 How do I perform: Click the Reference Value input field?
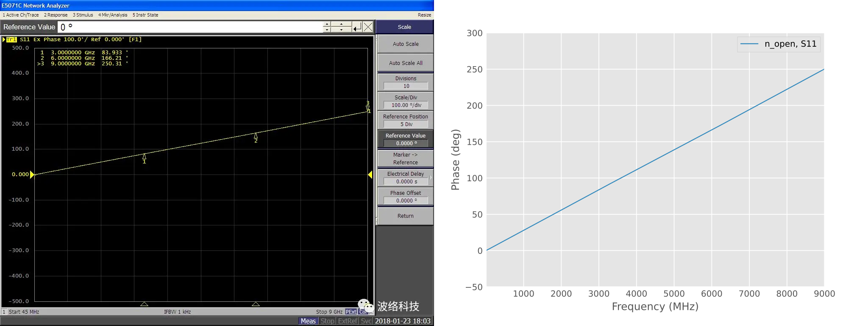190,27
